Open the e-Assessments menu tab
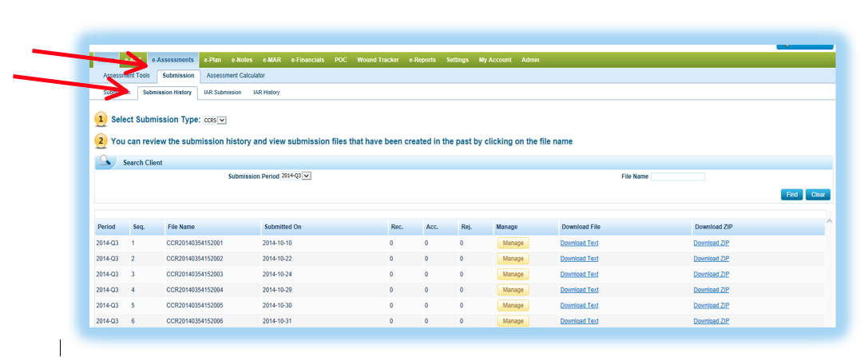 coord(172,60)
